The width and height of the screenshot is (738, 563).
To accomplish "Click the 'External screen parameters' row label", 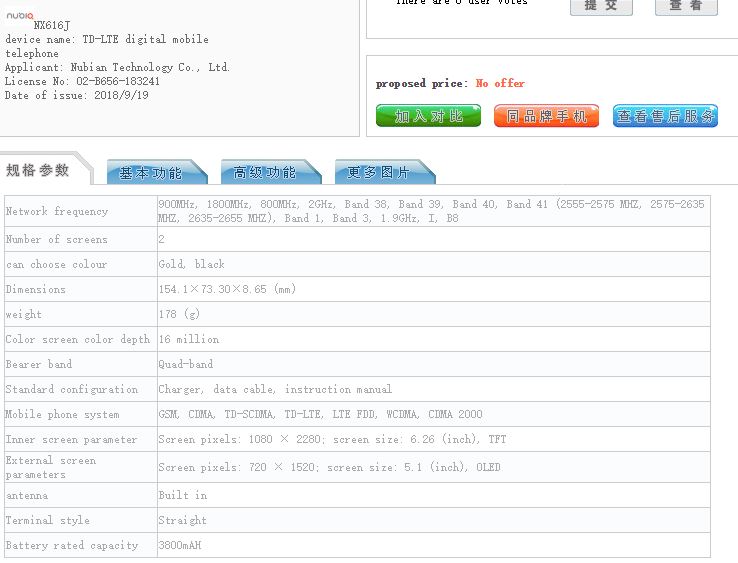I will 51,467.
